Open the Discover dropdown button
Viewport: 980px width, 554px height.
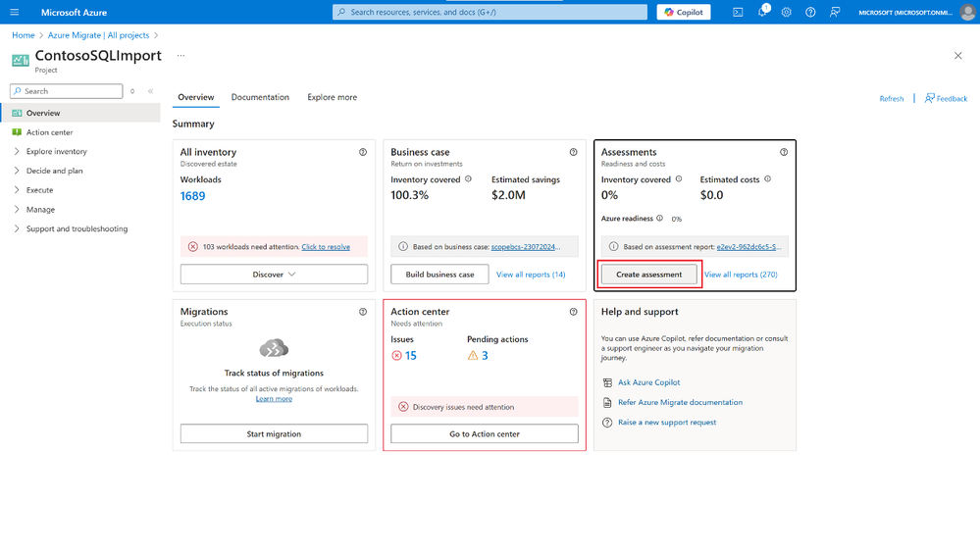coord(274,275)
